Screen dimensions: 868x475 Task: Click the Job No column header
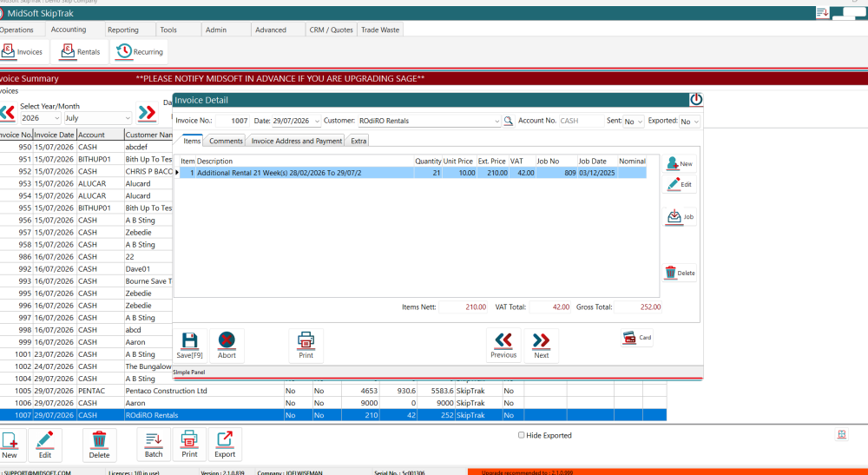coord(556,162)
